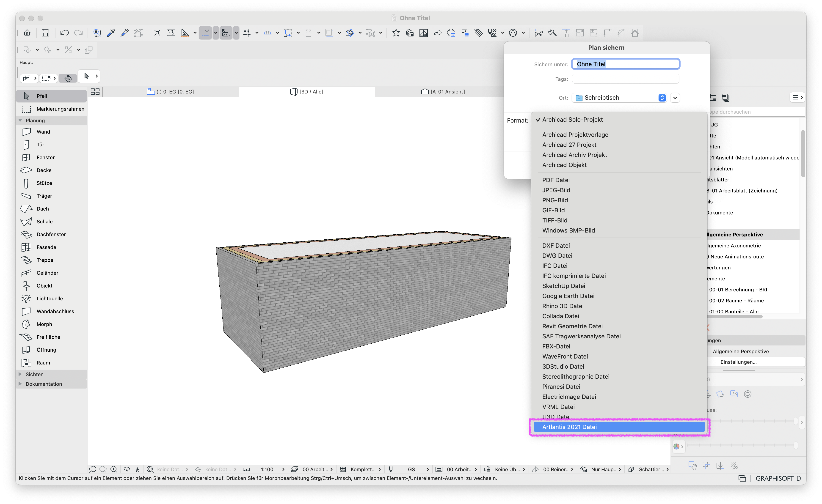This screenshot has height=504, width=822.
Task: Click zoom in magnifier in bottom bar
Action: click(114, 469)
